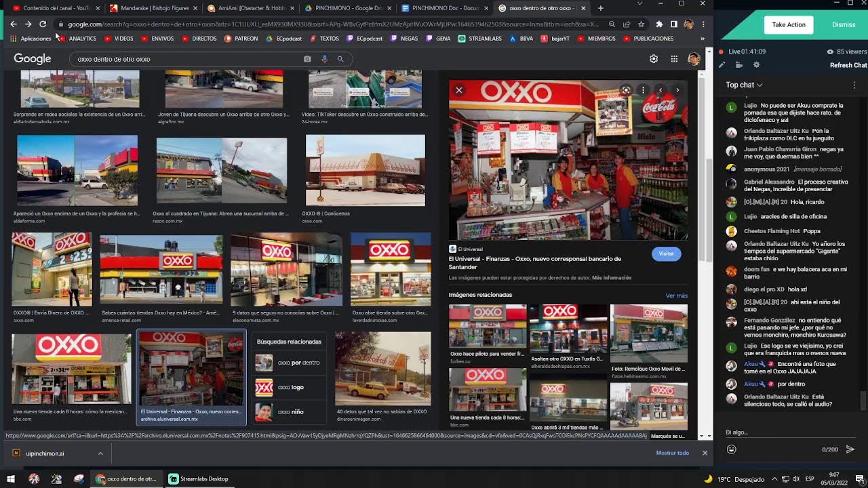Open the bbc.com 'Una nueva tienda cada 8 horas' thumbnail
868x488 pixels.
click(x=71, y=369)
